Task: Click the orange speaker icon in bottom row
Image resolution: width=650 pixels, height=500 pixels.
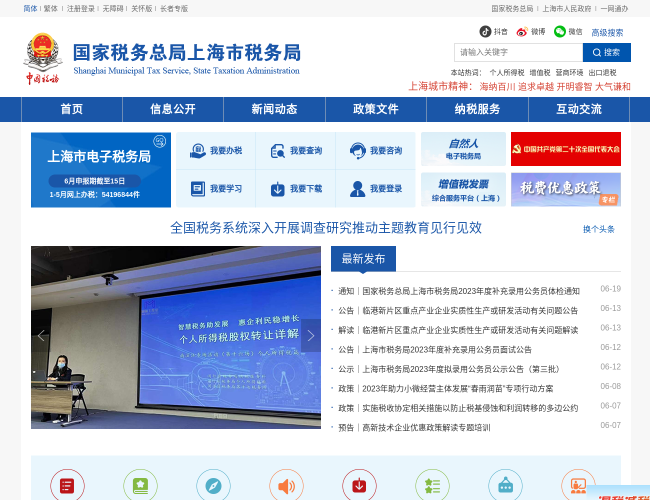Action: pyautogui.click(x=286, y=486)
